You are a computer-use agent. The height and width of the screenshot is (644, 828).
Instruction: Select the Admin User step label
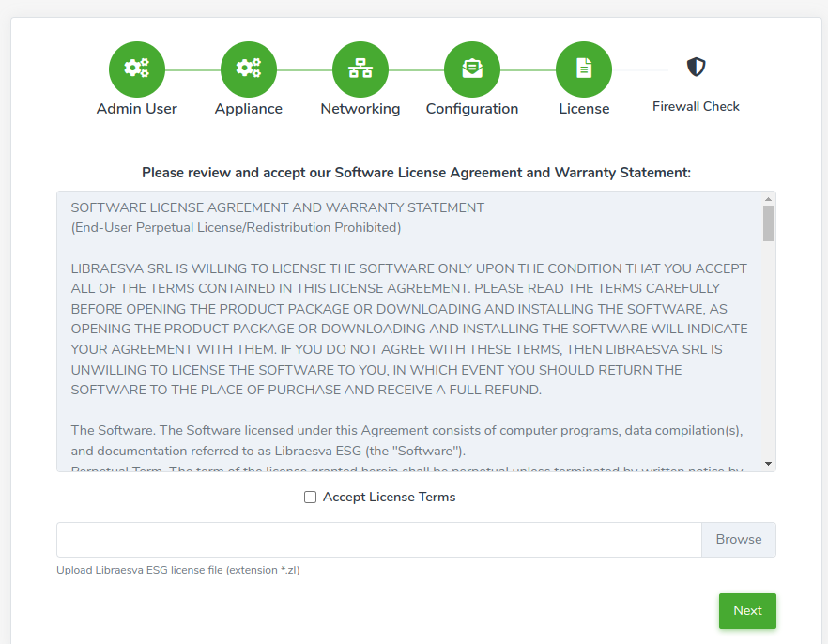[x=137, y=109]
